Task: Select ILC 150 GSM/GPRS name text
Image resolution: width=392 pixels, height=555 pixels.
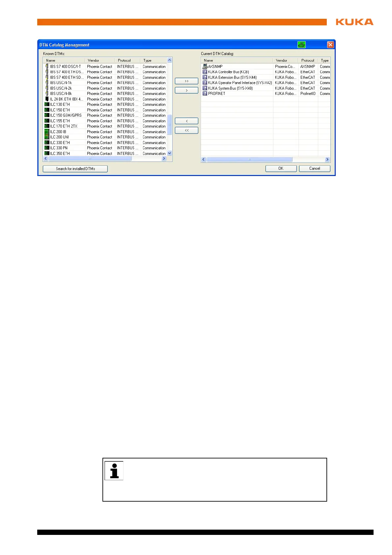Action: (66, 115)
